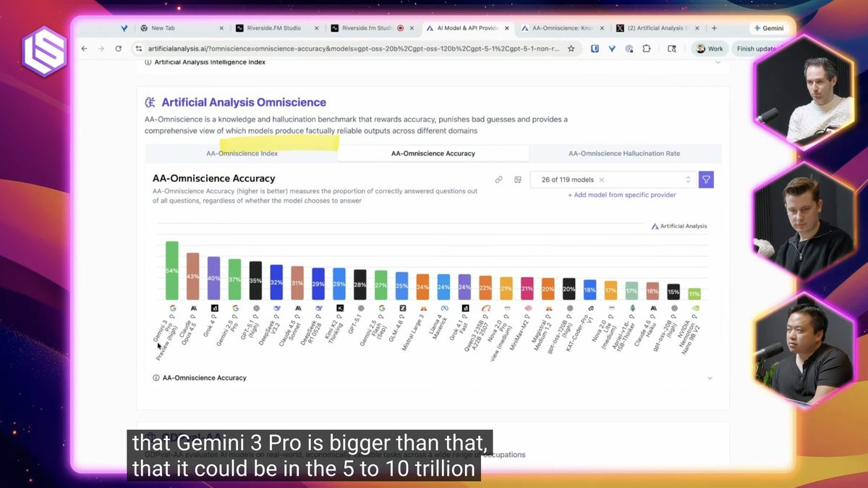The height and width of the screenshot is (488, 868).
Task: Click the Mistral logo under the Mistral Large 3 bar
Action: pyautogui.click(x=423, y=308)
